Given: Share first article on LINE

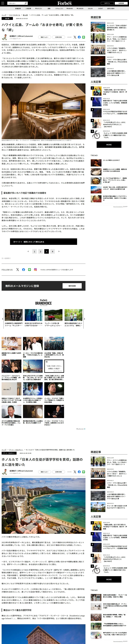Looking at the screenshot, I should (84, 37).
